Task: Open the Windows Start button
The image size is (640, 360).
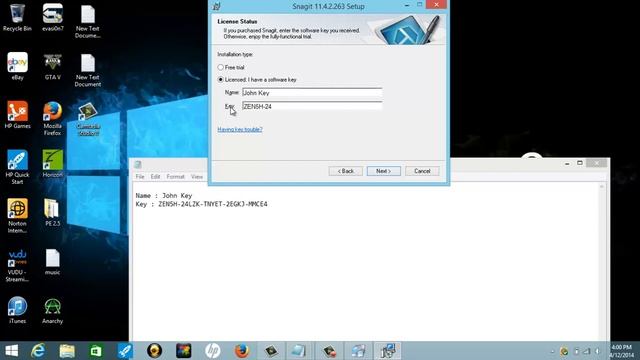Action: (x=11, y=351)
